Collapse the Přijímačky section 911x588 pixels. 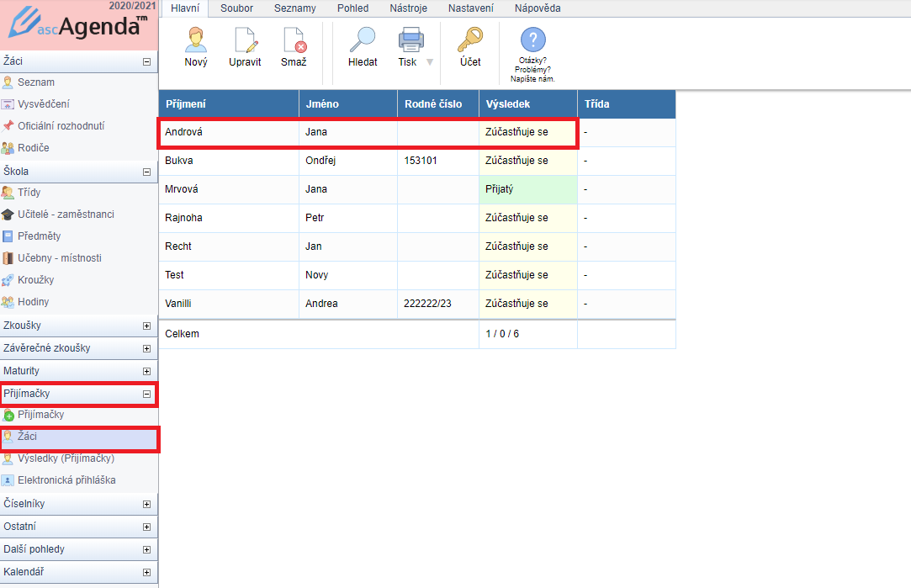pyautogui.click(x=146, y=394)
